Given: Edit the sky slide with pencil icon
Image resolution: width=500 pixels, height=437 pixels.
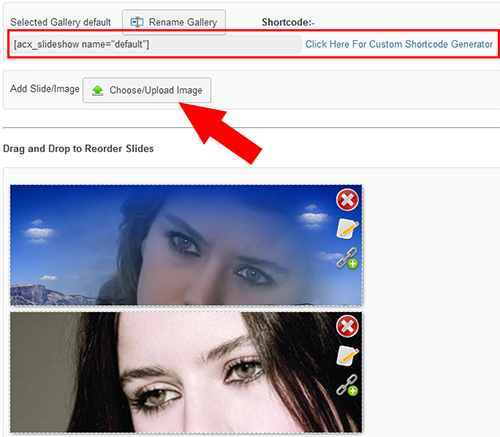Looking at the screenshot, I should pyautogui.click(x=347, y=229).
